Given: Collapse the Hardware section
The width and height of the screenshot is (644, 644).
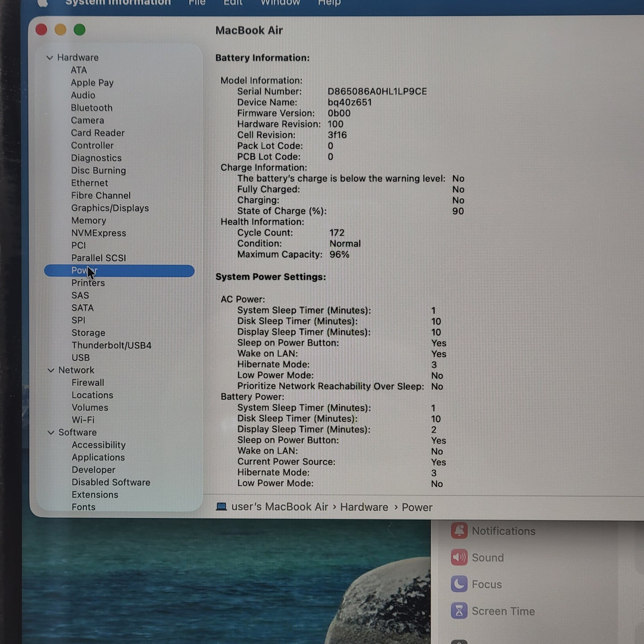Looking at the screenshot, I should point(50,58).
